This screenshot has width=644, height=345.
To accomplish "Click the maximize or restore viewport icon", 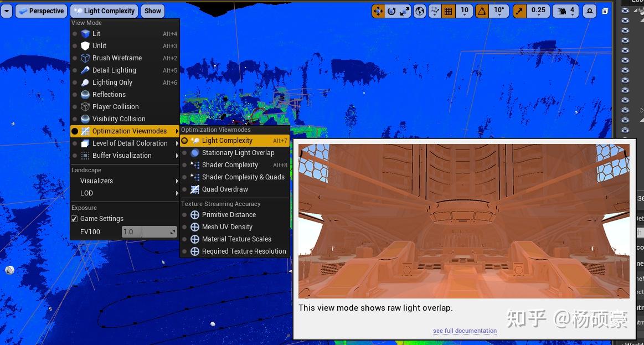I will tap(605, 11).
